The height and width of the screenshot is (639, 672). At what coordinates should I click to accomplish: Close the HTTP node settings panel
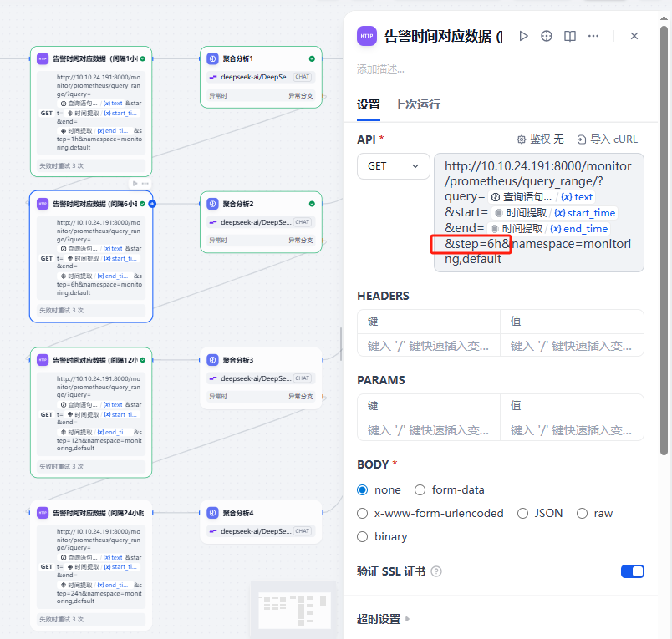pos(634,36)
